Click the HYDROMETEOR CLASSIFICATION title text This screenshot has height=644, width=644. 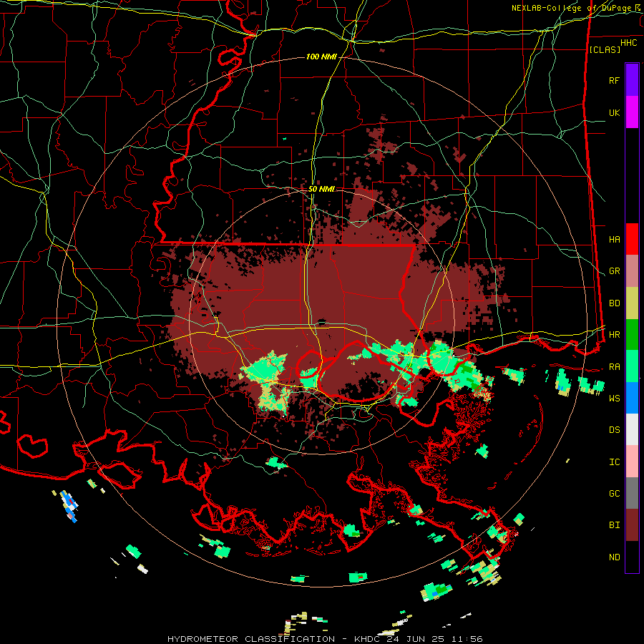(x=251, y=639)
